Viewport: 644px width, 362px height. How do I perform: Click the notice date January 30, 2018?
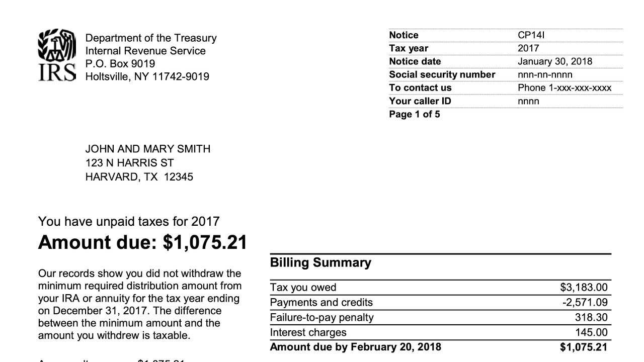click(554, 61)
